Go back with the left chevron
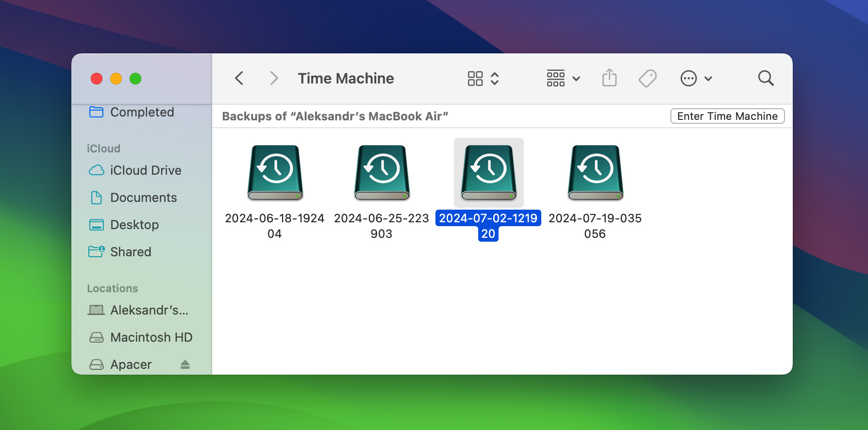Screen dimensions: 868x430 coord(239,78)
